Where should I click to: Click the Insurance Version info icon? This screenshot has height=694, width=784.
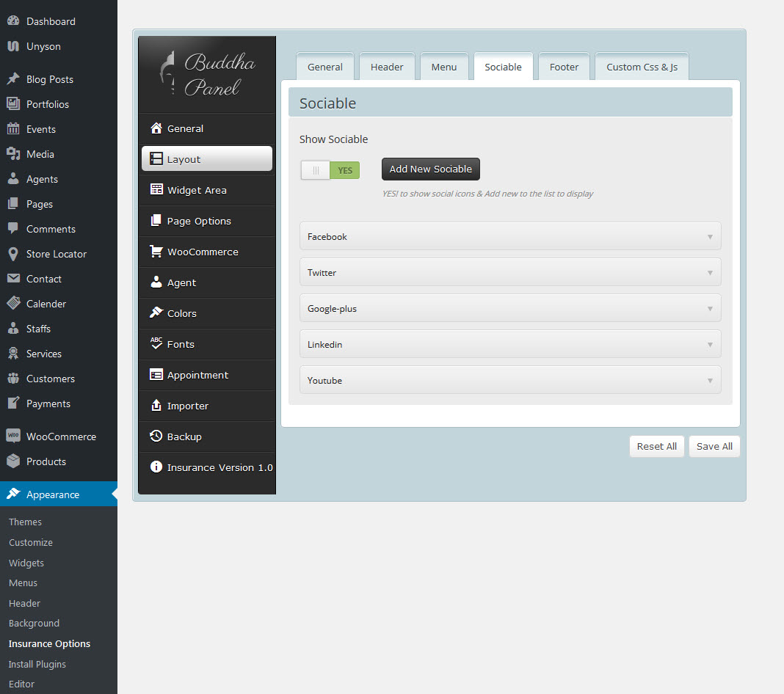156,467
